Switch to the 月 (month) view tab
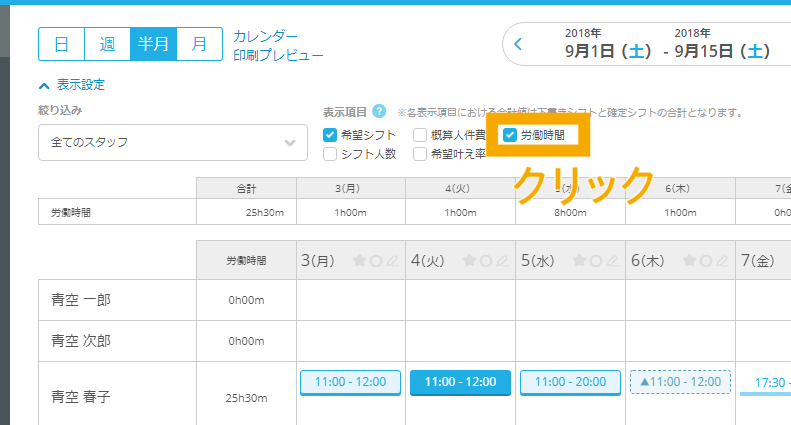The image size is (791, 425). [199, 44]
